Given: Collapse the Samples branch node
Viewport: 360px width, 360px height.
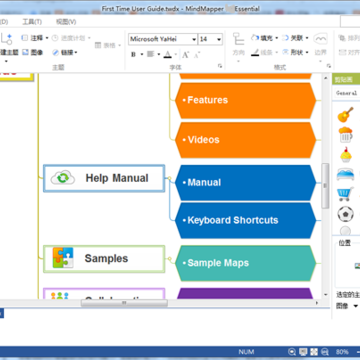Looking at the screenshot, I should 169,259.
